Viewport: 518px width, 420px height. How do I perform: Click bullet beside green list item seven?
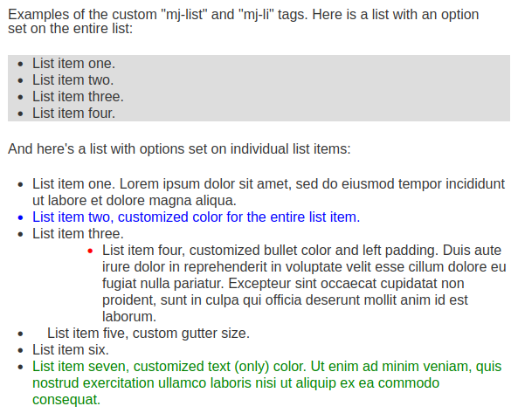point(20,367)
